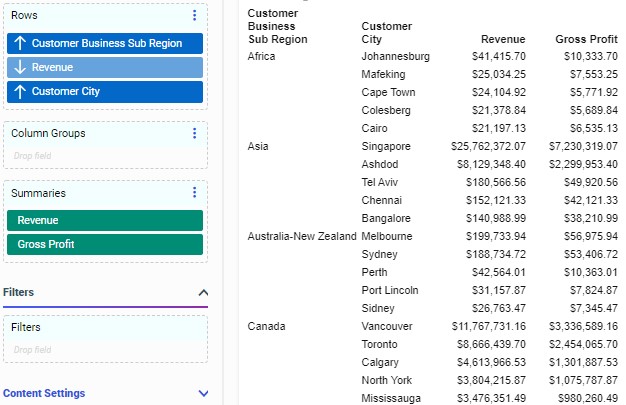The height and width of the screenshot is (405, 626).
Task: Select the Singapore city cell
Action: [386, 146]
